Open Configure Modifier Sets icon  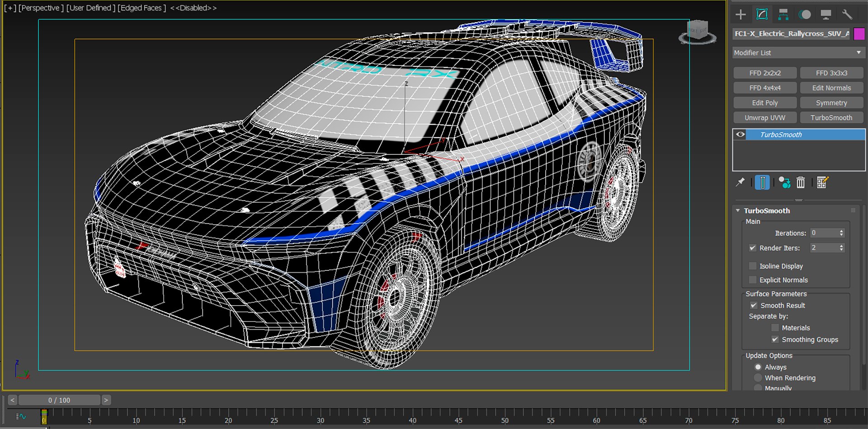[822, 182]
